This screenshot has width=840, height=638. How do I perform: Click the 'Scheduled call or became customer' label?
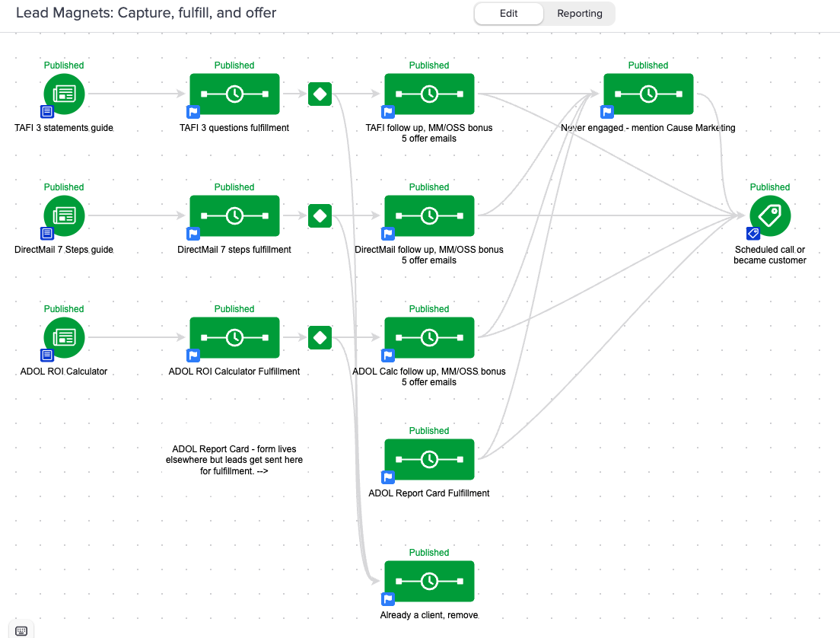(770, 254)
